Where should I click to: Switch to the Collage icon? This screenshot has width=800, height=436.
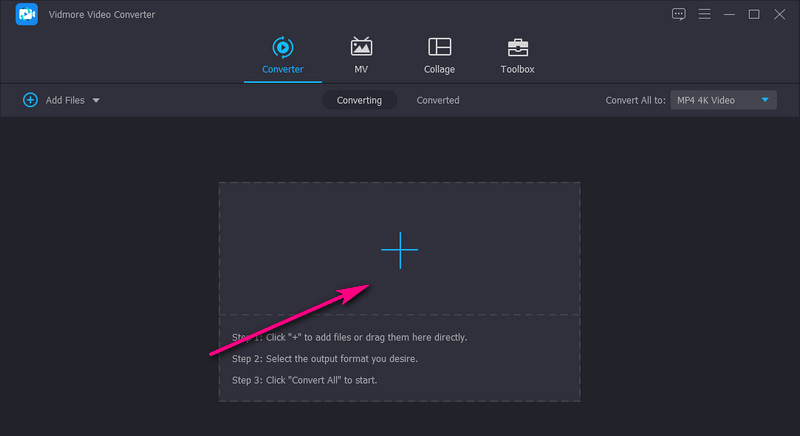439,47
